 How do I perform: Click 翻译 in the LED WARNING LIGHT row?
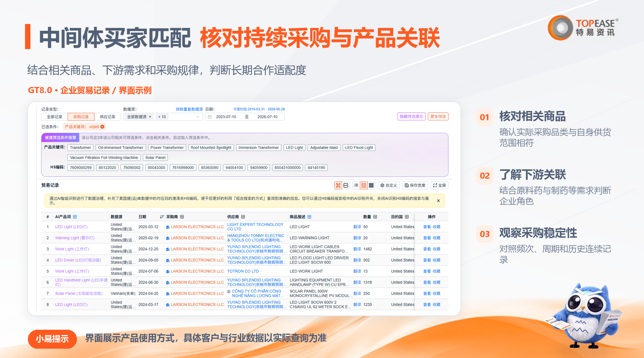point(357,238)
